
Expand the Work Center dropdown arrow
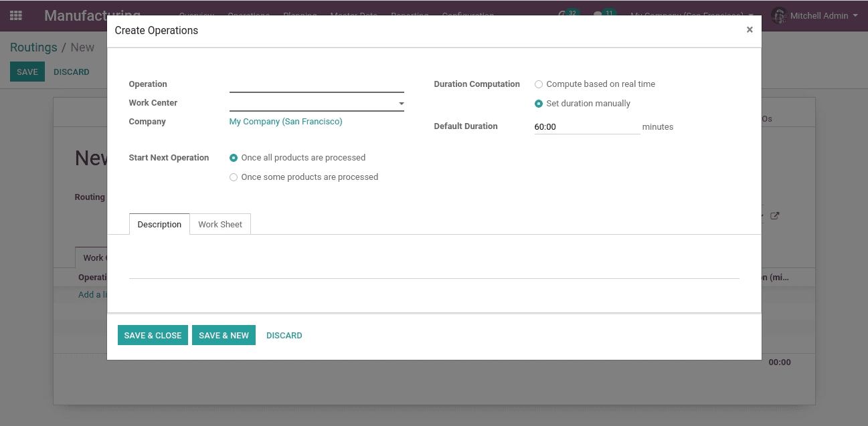point(401,104)
